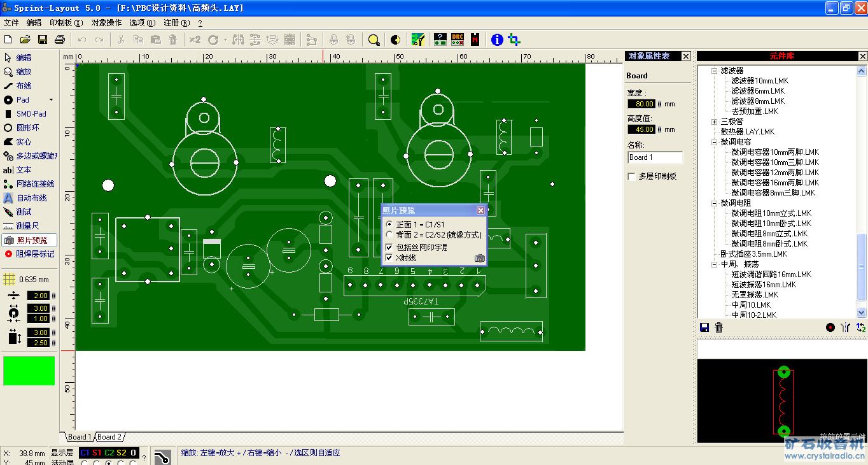
Task: Open the rotate angle dropdown arrow
Action: [x=225, y=39]
